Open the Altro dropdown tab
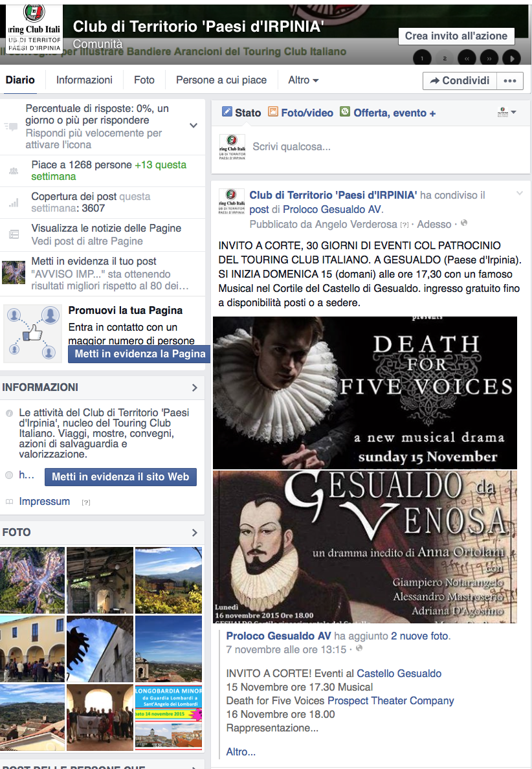This screenshot has height=769, width=532. tap(303, 80)
